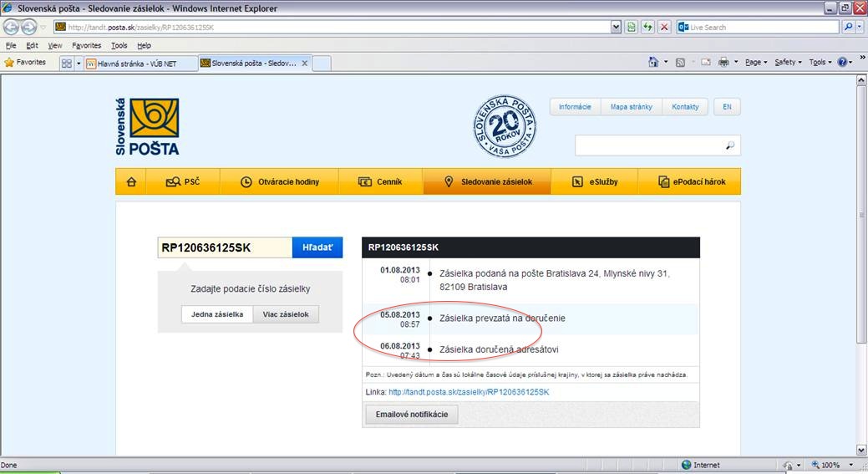The height and width of the screenshot is (474, 868).
Task: Open the Safety dropdown menu
Action: [788, 63]
